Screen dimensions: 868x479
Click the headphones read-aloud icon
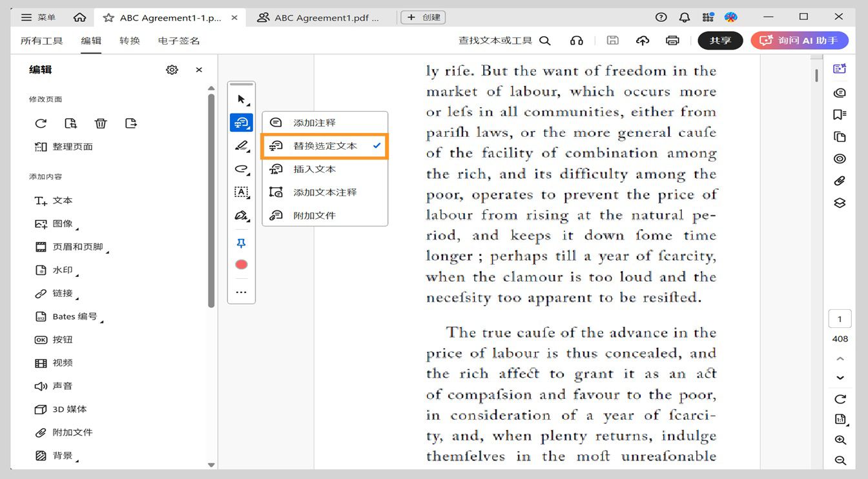coord(577,41)
